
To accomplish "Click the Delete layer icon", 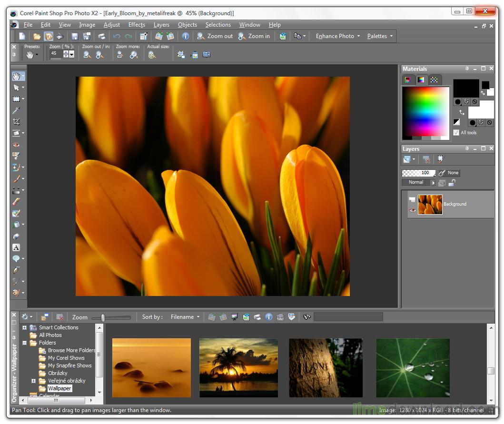I will 426,159.
